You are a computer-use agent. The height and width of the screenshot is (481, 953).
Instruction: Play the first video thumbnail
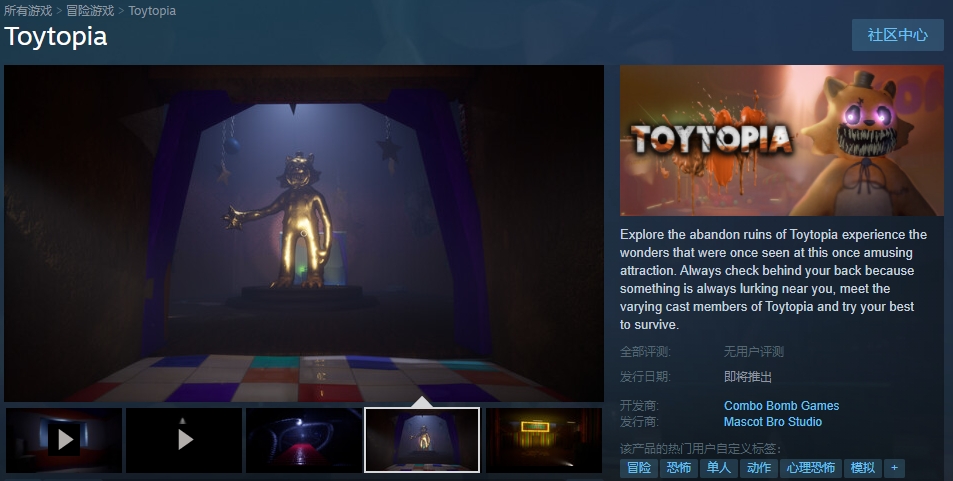click(64, 440)
